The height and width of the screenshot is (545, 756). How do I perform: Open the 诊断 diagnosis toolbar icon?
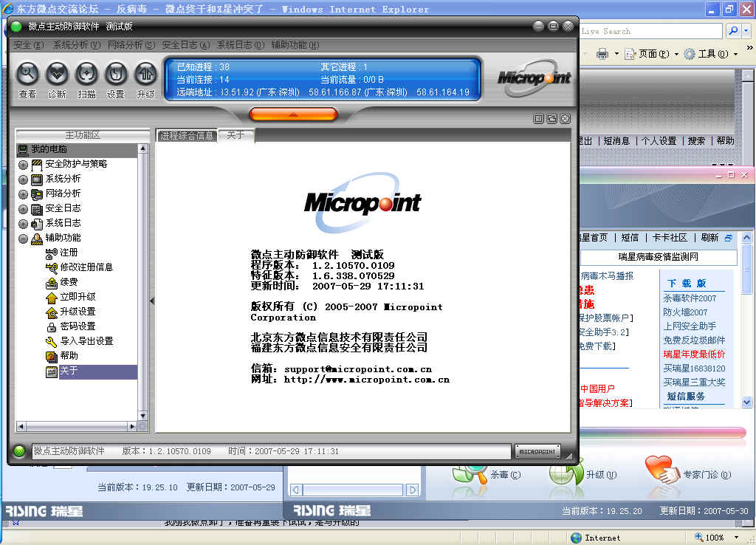57,75
